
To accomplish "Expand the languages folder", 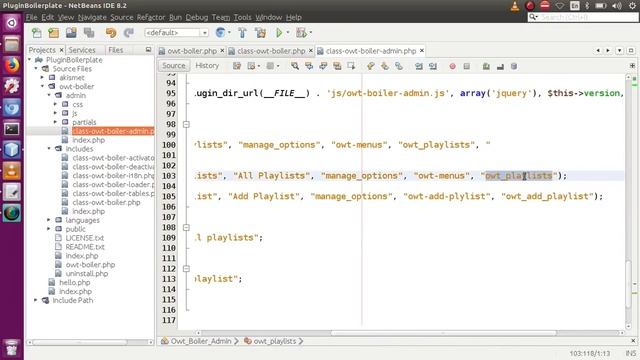I will click(49, 220).
